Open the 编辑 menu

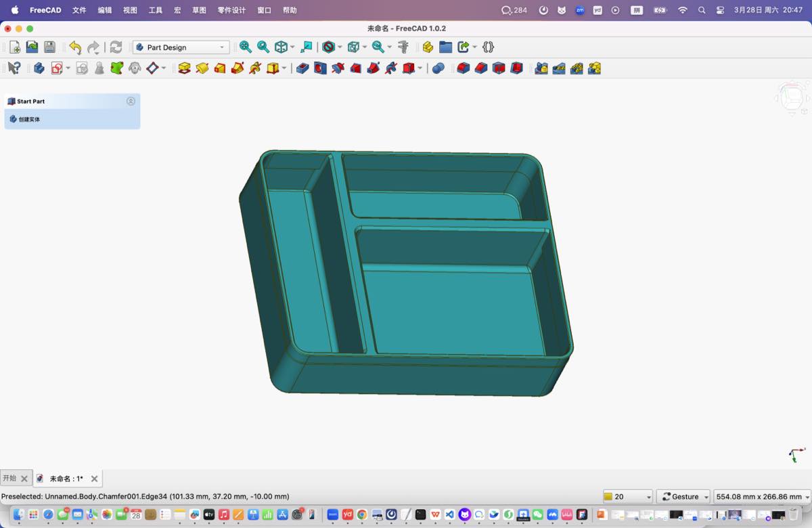[105, 10]
